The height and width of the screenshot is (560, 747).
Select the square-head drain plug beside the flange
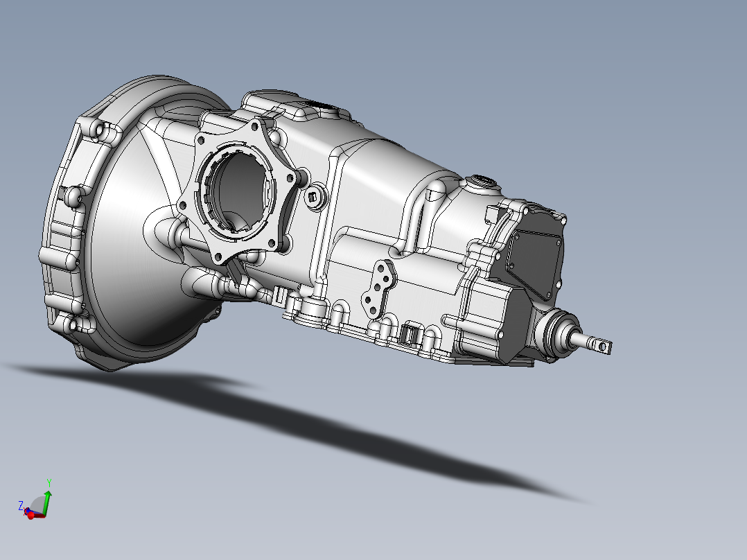coord(313,197)
